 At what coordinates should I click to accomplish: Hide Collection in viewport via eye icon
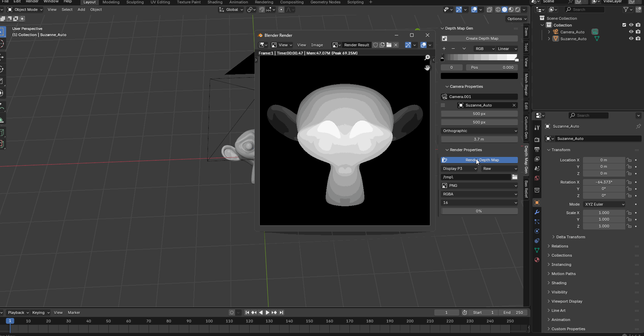[631, 25]
